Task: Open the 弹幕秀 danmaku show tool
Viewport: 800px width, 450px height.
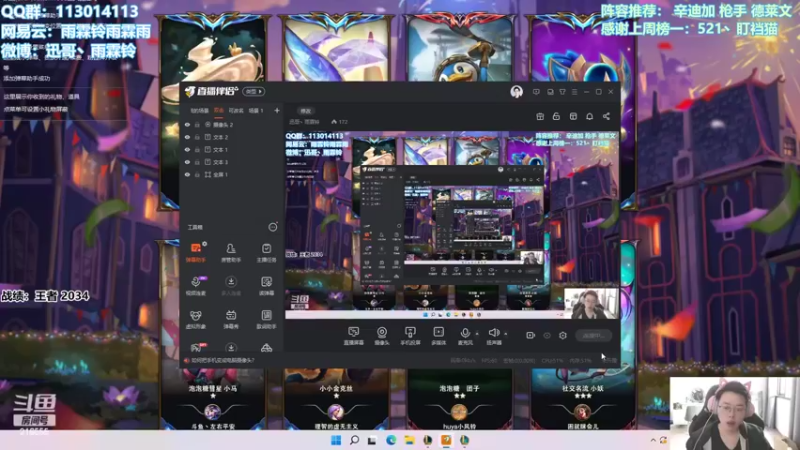Action: coord(231,319)
